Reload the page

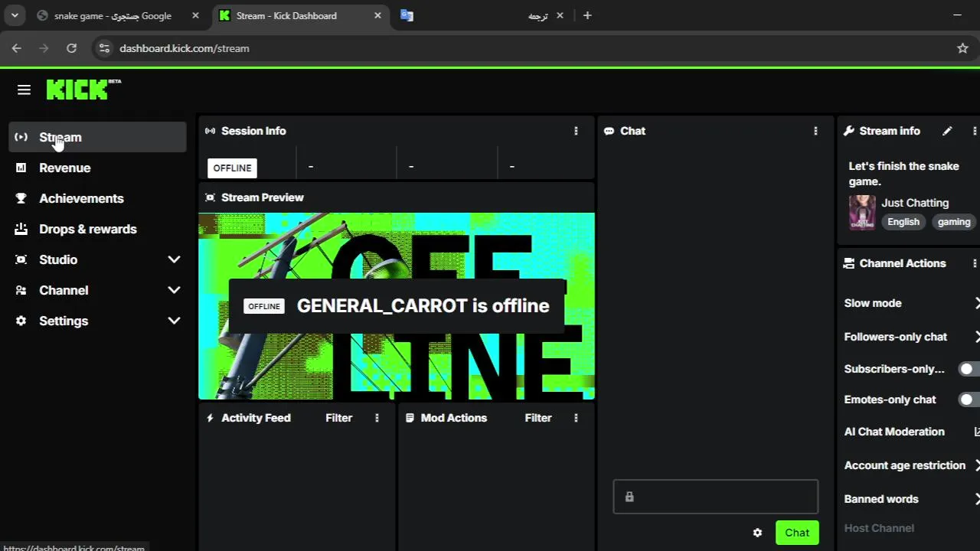point(71,48)
